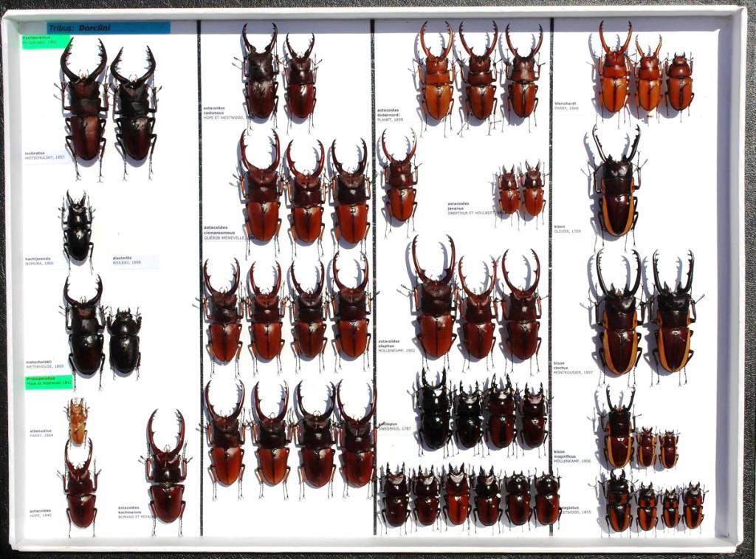
Task: Select the green Pseudorhaetus genus label
Action: click(x=46, y=41)
